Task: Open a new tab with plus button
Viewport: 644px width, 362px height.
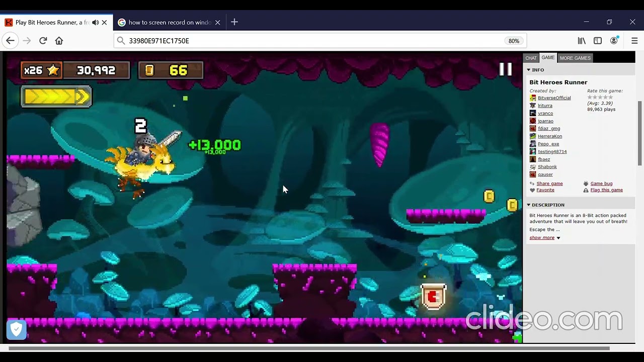Action: coord(234,22)
